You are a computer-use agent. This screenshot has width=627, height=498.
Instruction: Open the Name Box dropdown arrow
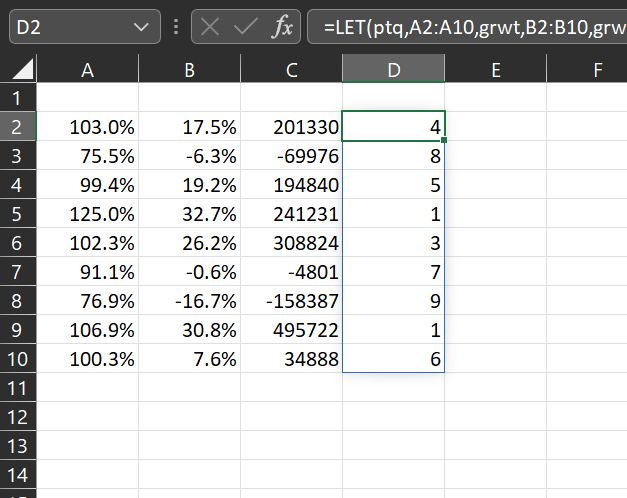(x=141, y=27)
